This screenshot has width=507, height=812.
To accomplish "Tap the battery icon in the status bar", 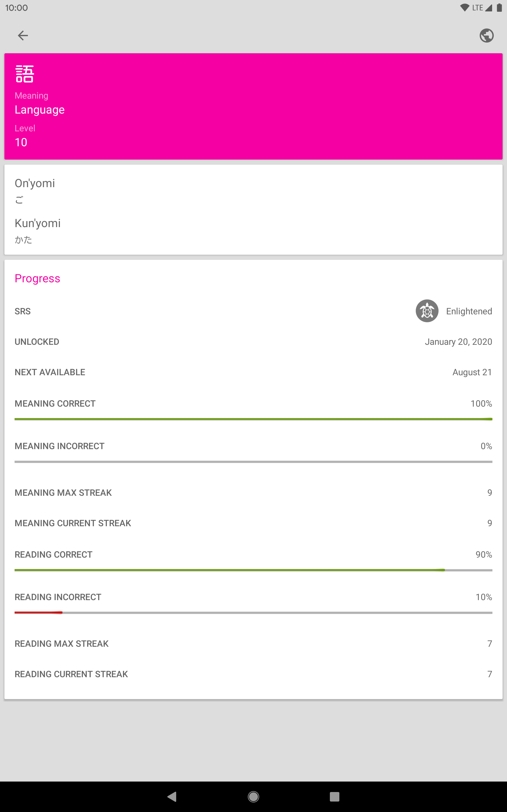I will pos(499,8).
